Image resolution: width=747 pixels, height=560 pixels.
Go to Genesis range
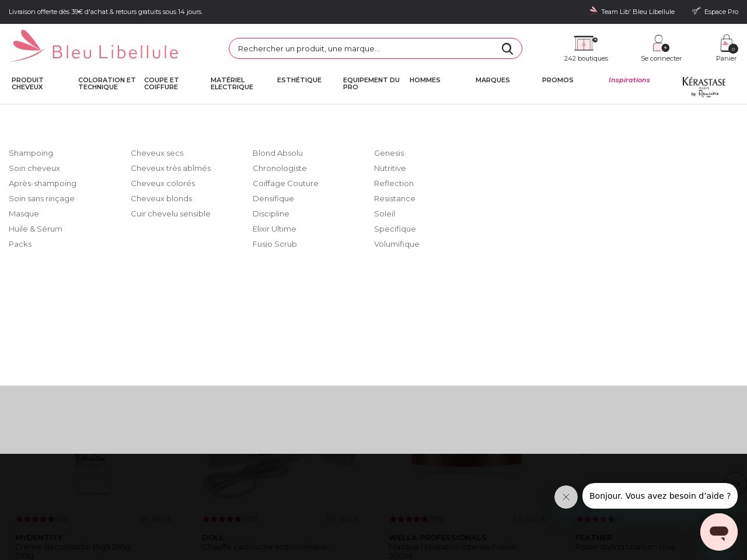(x=389, y=153)
